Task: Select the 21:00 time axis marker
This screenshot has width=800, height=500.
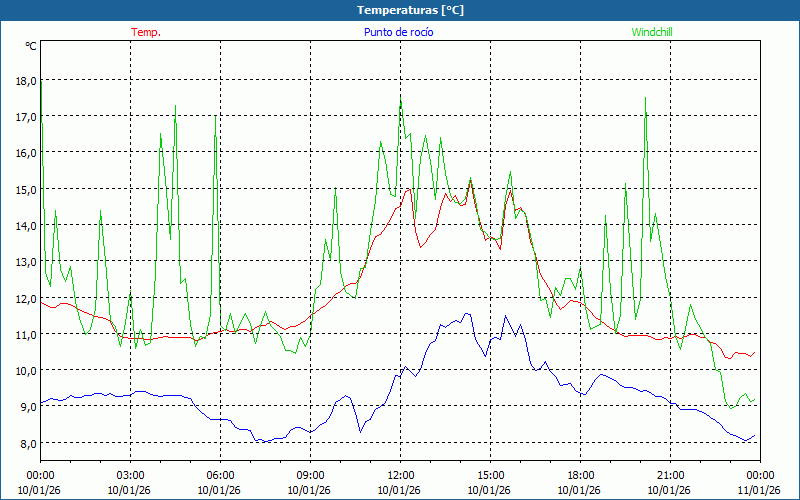Action: click(670, 475)
